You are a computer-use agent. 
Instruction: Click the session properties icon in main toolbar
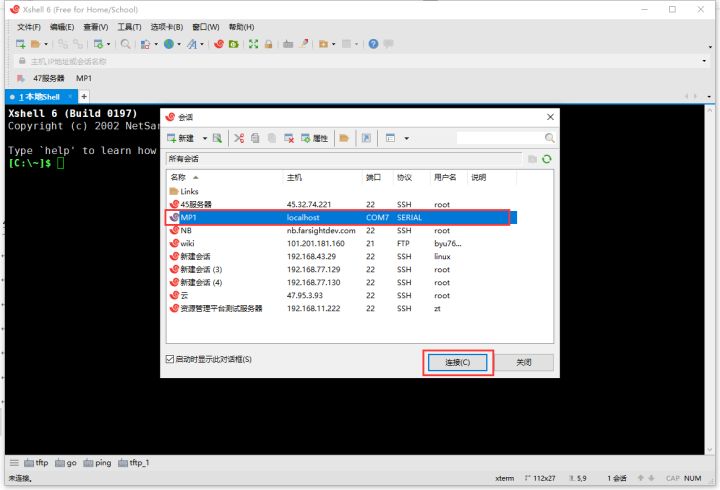[x=98, y=44]
